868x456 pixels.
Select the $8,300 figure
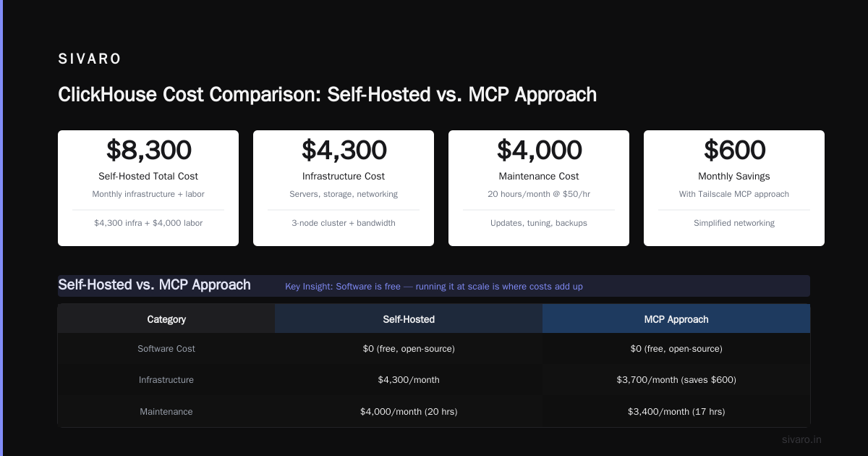[x=148, y=150]
